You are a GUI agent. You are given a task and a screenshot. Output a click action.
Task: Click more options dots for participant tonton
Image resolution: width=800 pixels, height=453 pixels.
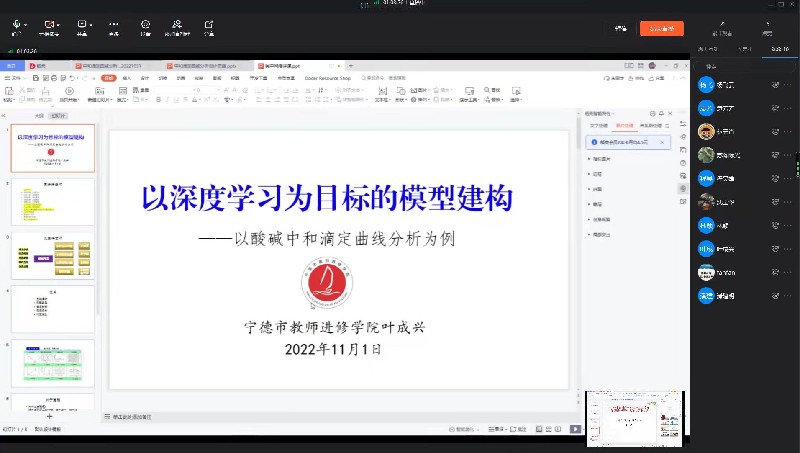[788, 272]
